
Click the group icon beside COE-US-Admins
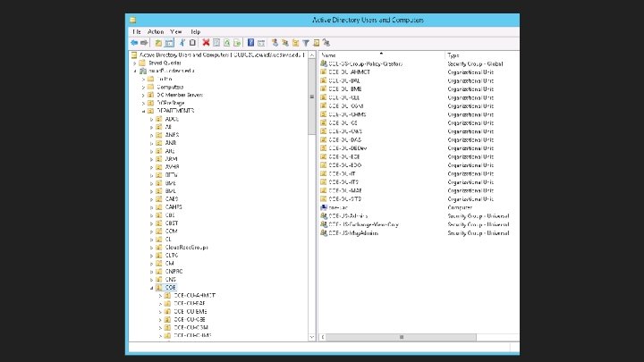[324, 216]
